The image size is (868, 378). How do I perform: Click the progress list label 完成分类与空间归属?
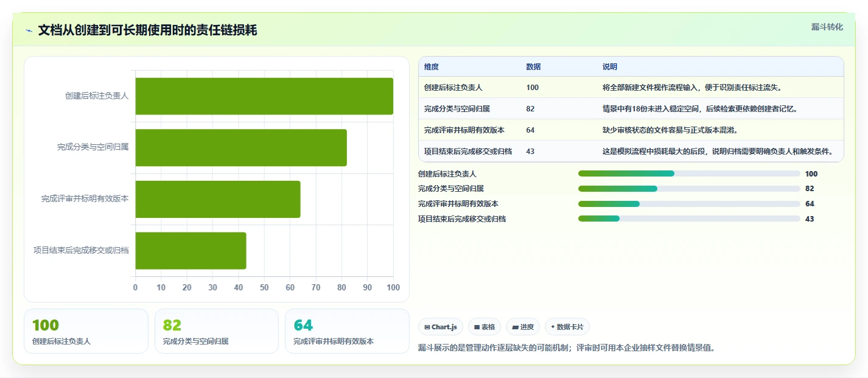[x=451, y=189]
